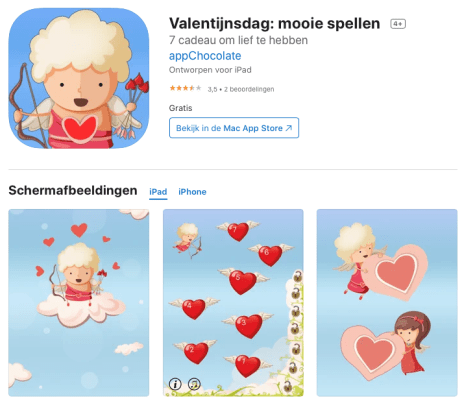Click the winged heart numbered 1
This screenshot has width=475, height=414.
click(248, 366)
